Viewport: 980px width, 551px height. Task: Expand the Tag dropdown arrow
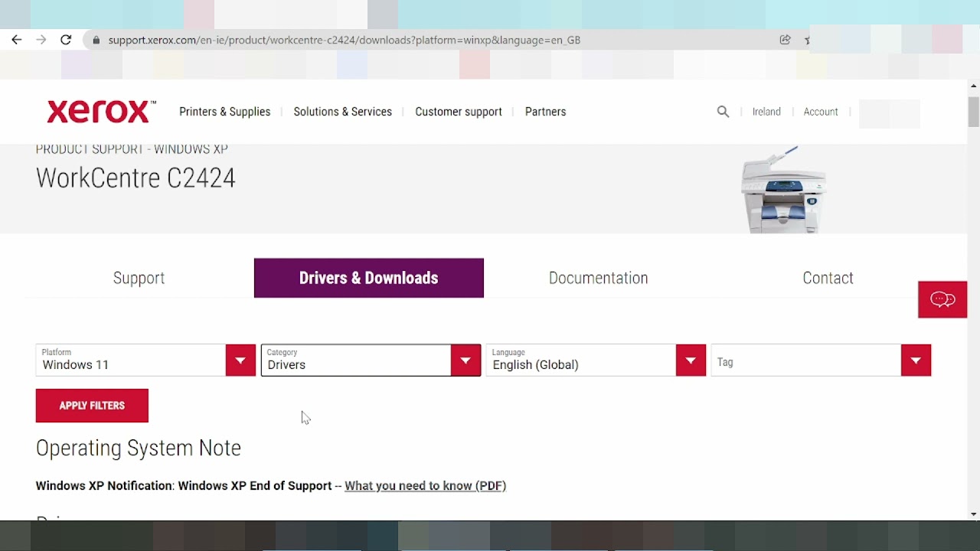(916, 360)
